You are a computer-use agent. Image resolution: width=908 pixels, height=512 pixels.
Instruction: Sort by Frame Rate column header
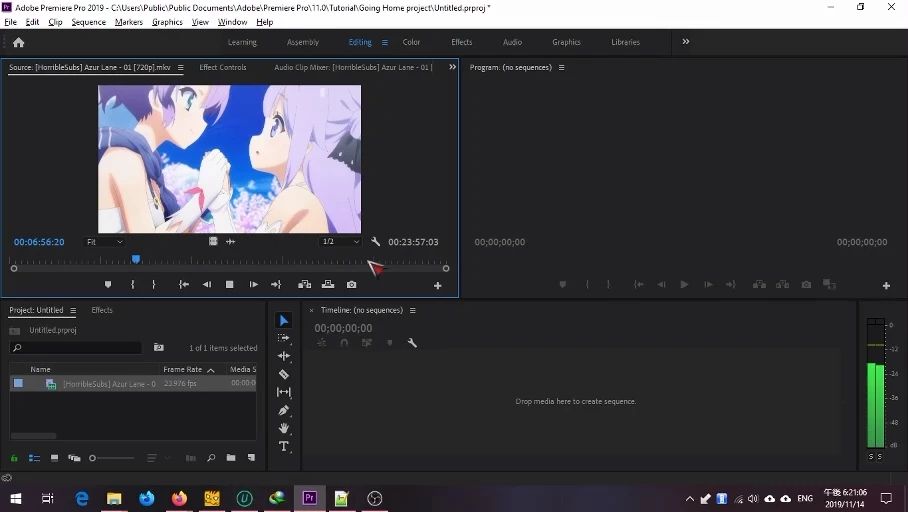click(x=182, y=369)
